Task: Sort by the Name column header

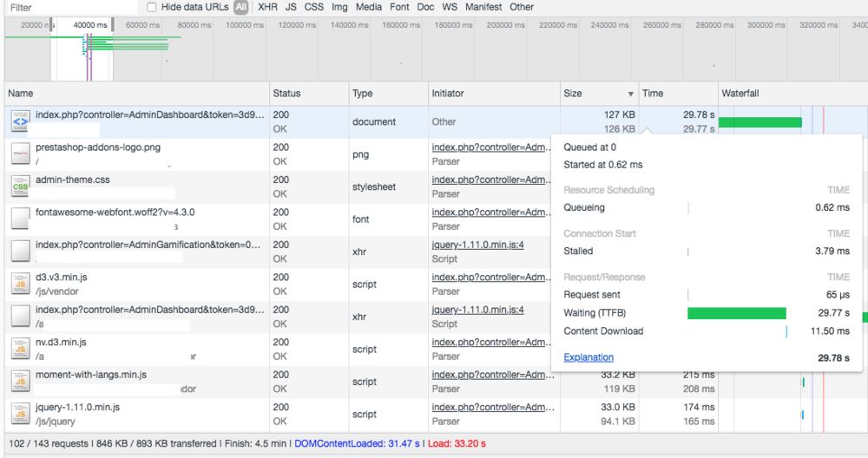Action: pos(137,94)
